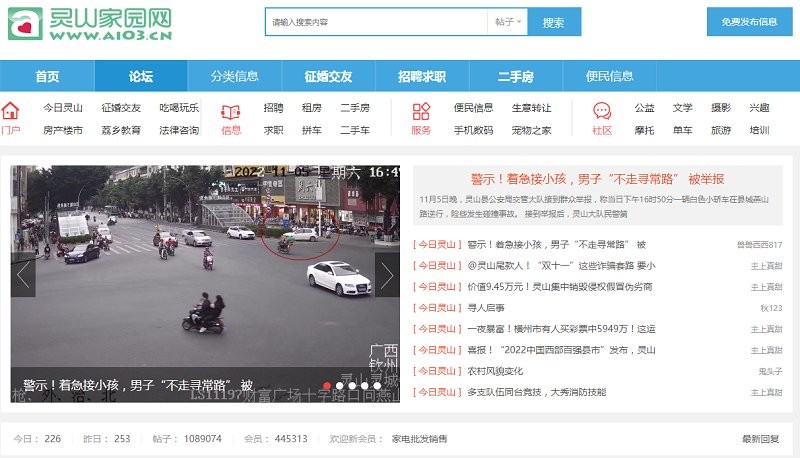
Task: Click the 灵山家园网 heart logo icon
Action: pos(26,23)
